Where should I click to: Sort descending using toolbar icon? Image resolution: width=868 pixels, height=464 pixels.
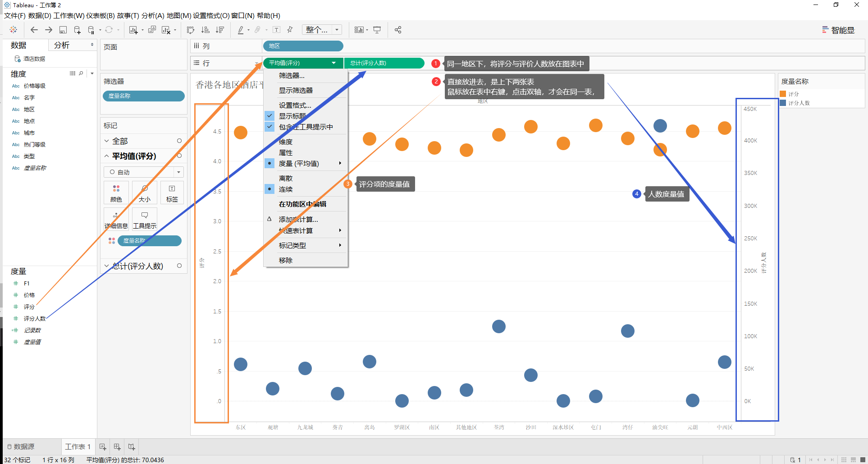pyautogui.click(x=220, y=30)
